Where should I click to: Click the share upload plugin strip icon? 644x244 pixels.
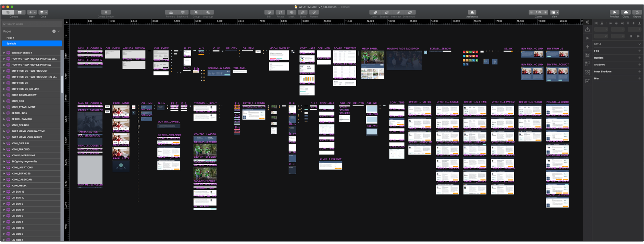(x=587, y=29)
